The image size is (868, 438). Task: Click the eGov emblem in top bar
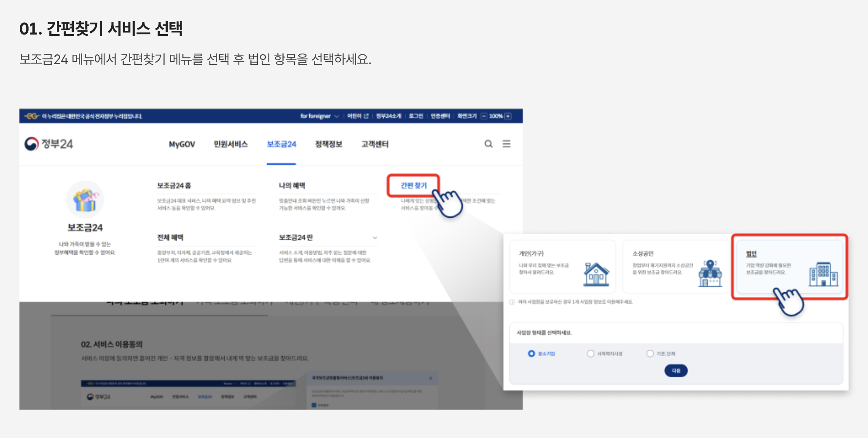(x=32, y=116)
